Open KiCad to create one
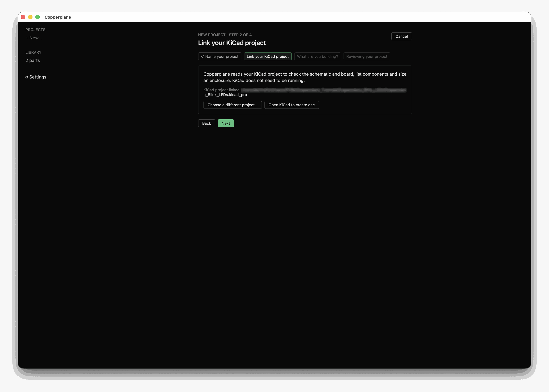Viewport: 549px width, 392px height. click(291, 105)
